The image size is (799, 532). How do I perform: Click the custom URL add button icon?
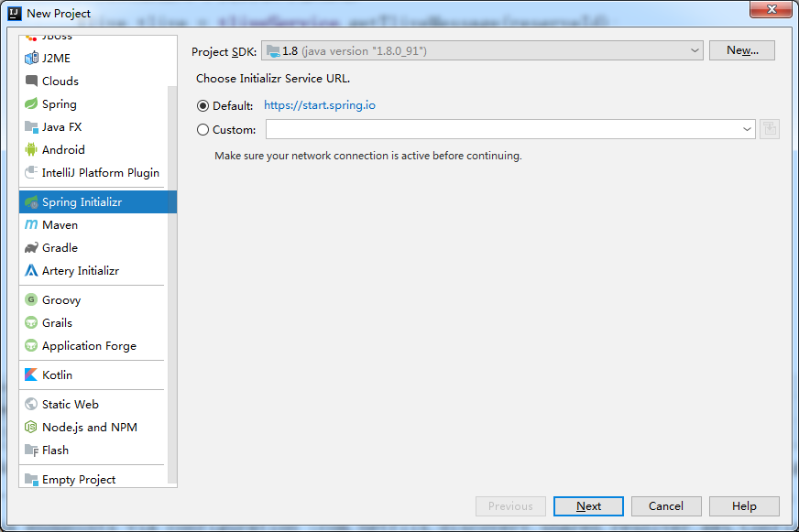click(770, 129)
